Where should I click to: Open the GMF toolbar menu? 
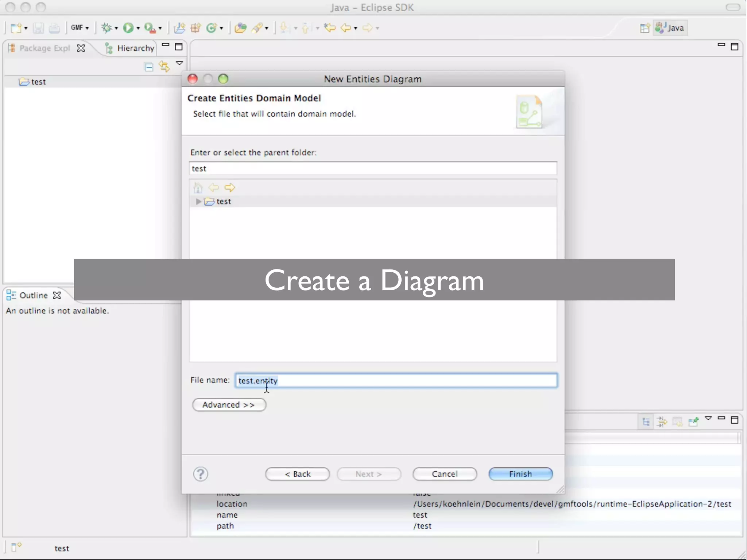tap(80, 28)
